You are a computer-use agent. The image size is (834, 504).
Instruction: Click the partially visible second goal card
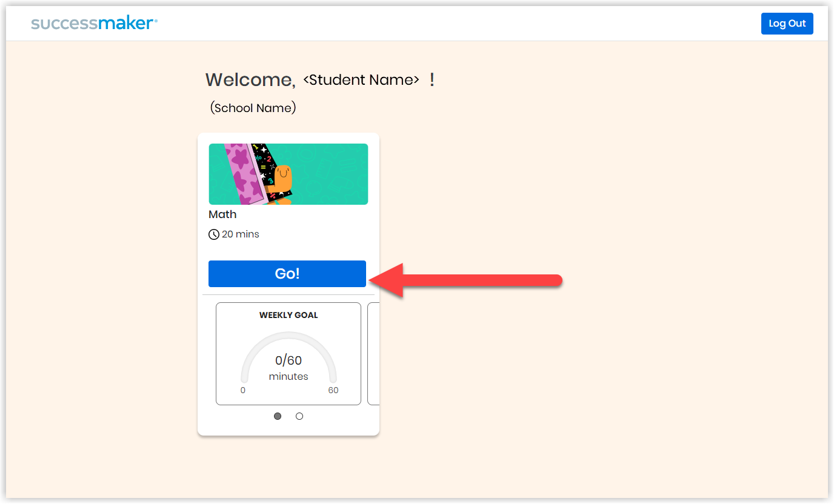click(x=375, y=353)
